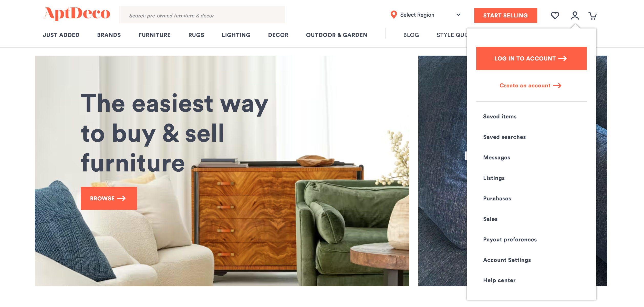Open Help center in account menu
644x307 pixels.
click(x=499, y=280)
